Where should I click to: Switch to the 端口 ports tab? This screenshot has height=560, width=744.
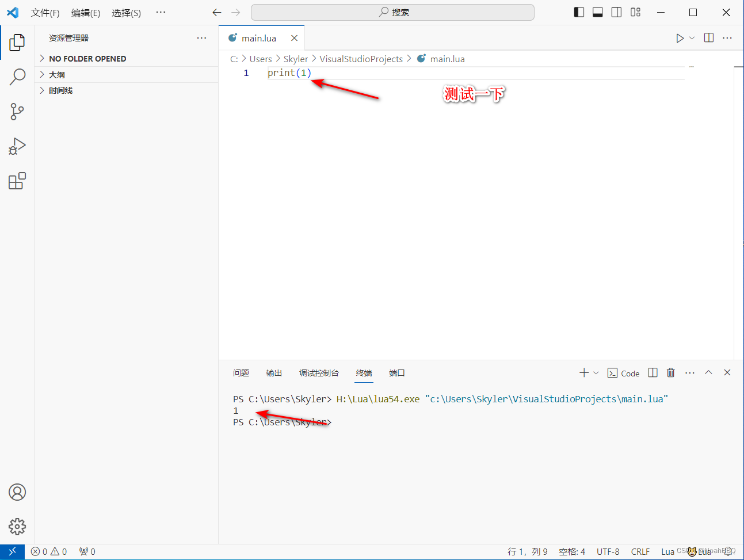[397, 373]
